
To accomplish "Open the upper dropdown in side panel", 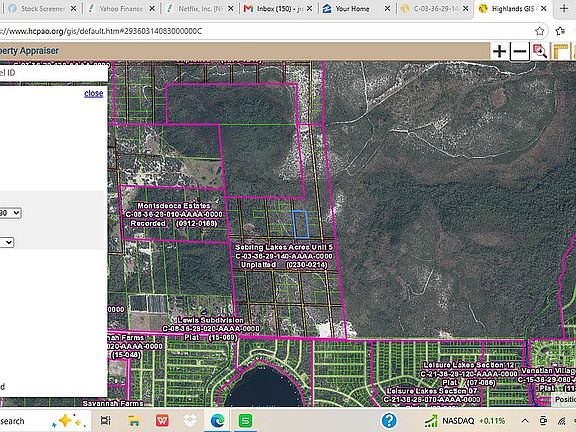I will click(x=10, y=213).
